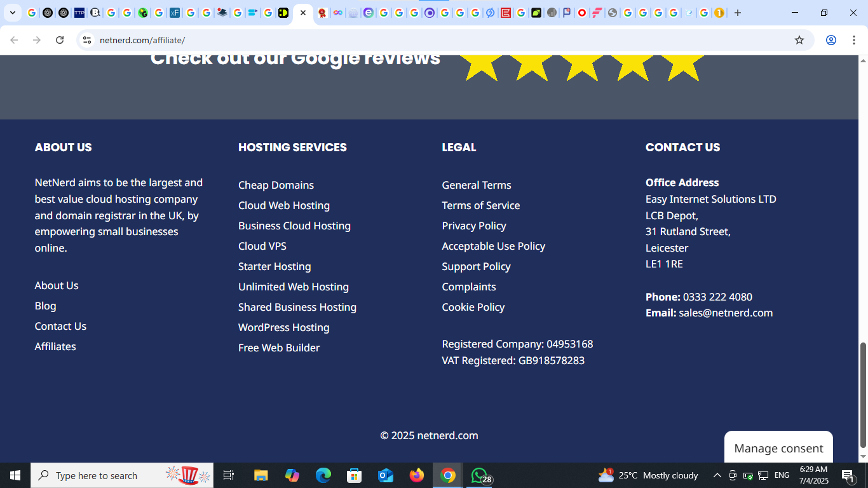
Task: Open the Meet Now tray icon
Action: (733, 475)
